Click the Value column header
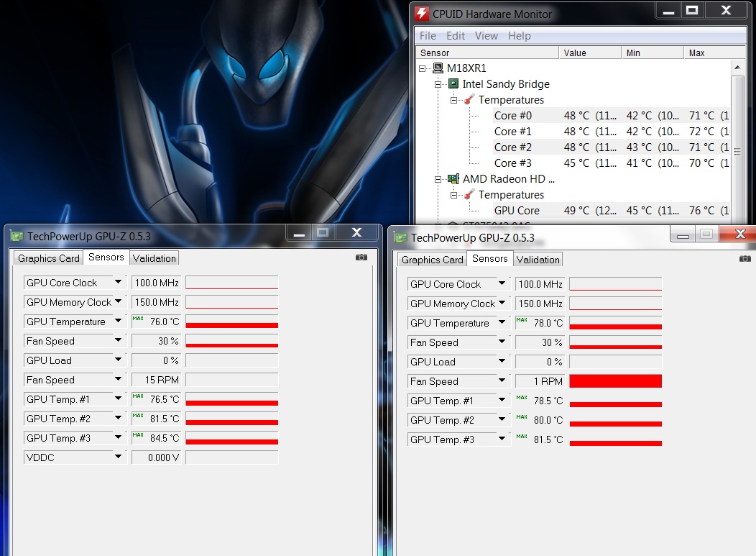This screenshot has height=556, width=756. click(590, 53)
